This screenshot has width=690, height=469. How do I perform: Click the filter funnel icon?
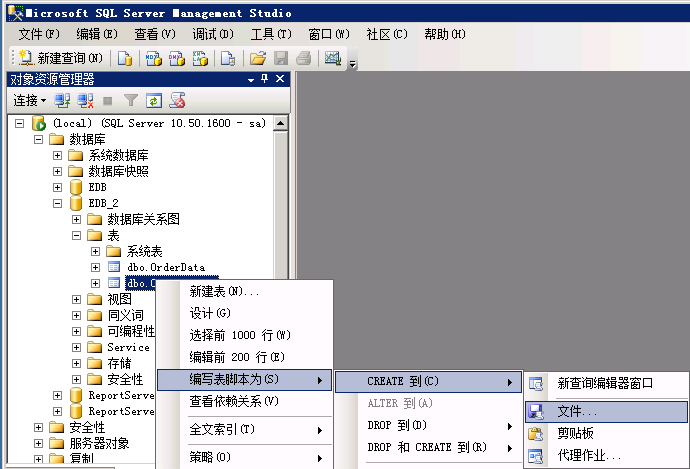point(131,101)
